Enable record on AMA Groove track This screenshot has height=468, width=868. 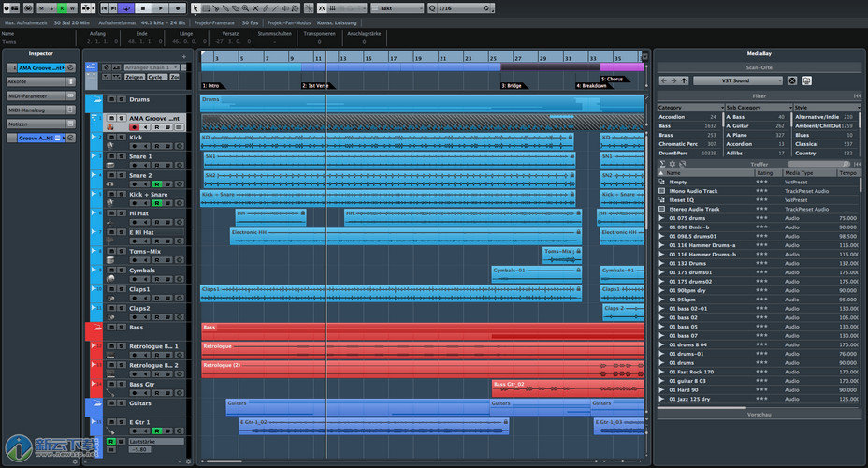pyautogui.click(x=134, y=127)
